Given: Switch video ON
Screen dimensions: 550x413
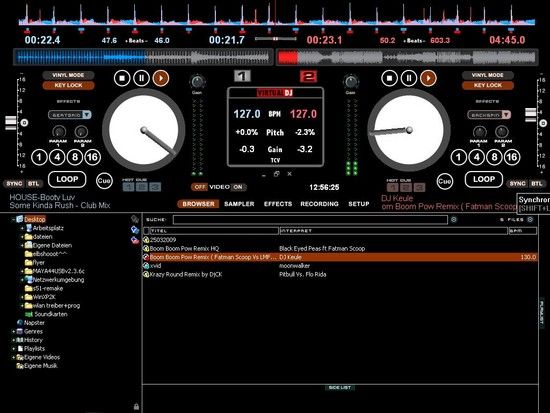Looking at the screenshot, I should 238,187.
